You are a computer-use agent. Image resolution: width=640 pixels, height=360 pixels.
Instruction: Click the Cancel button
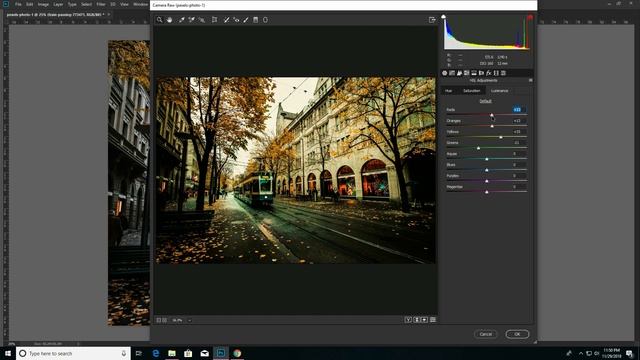point(485,334)
